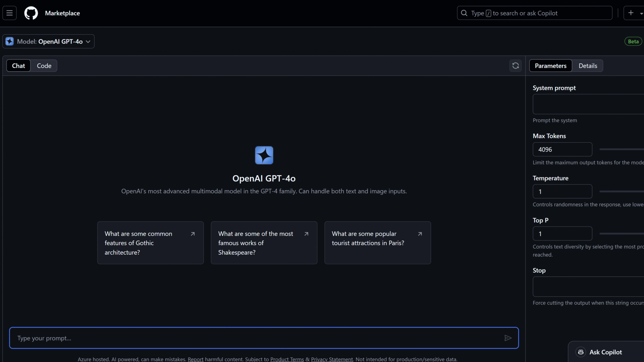Click the GPT-4o sparkle logo above the title

click(x=264, y=155)
